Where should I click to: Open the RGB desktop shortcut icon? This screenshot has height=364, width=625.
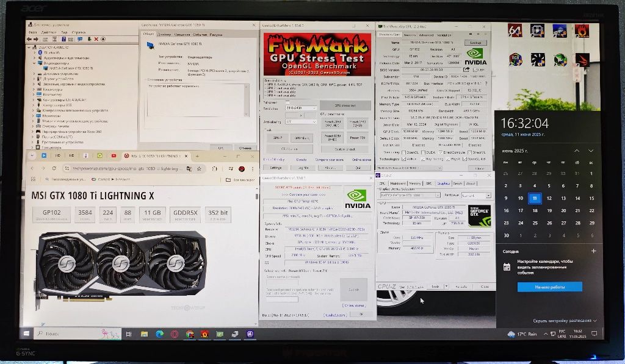pyautogui.click(x=515, y=60)
